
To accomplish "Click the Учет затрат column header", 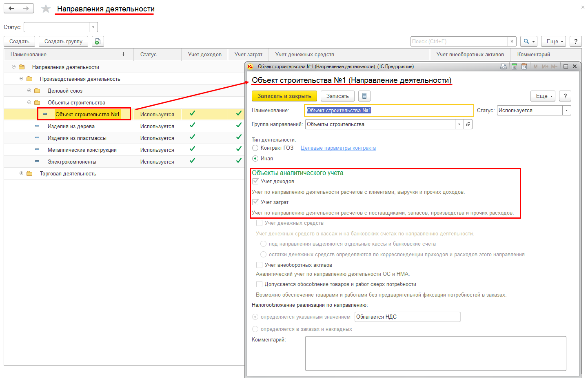I will tap(248, 54).
